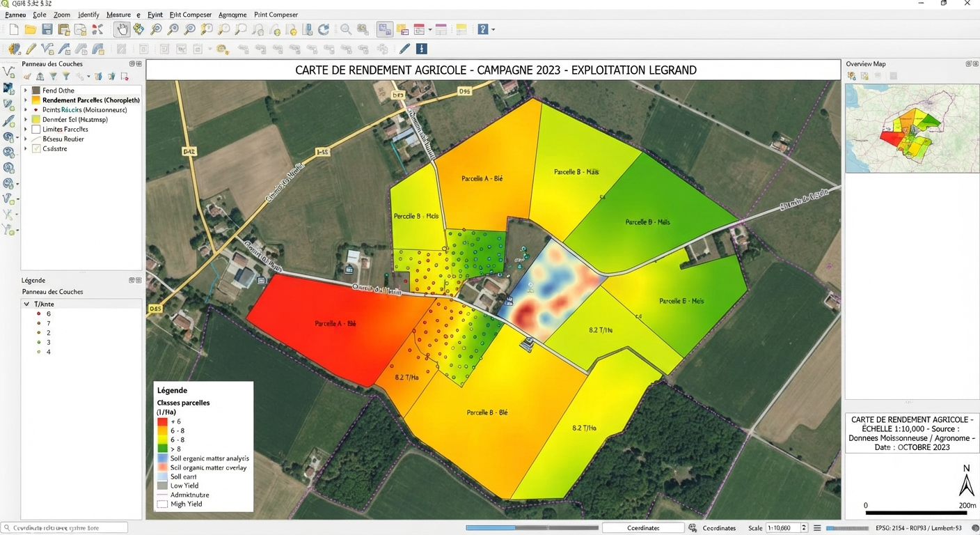Image resolution: width=980 pixels, height=535 pixels.
Task: Open the Edit Composer menu
Action: [x=191, y=15]
